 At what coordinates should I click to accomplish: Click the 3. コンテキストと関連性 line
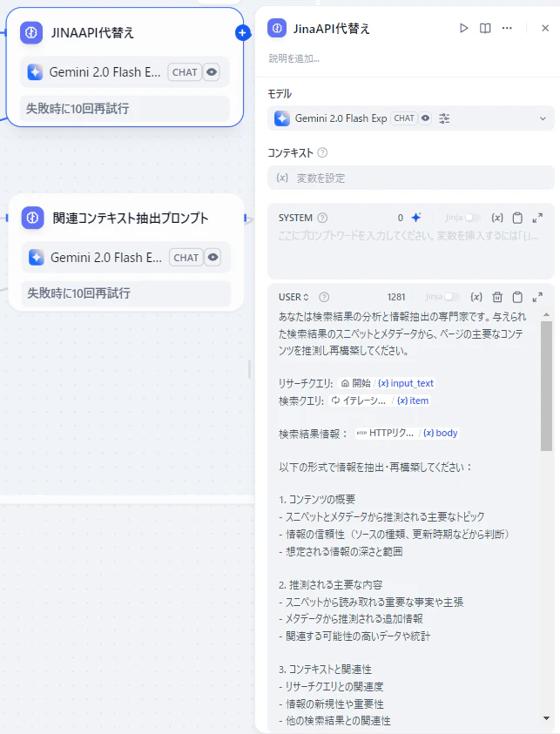pyautogui.click(x=325, y=670)
